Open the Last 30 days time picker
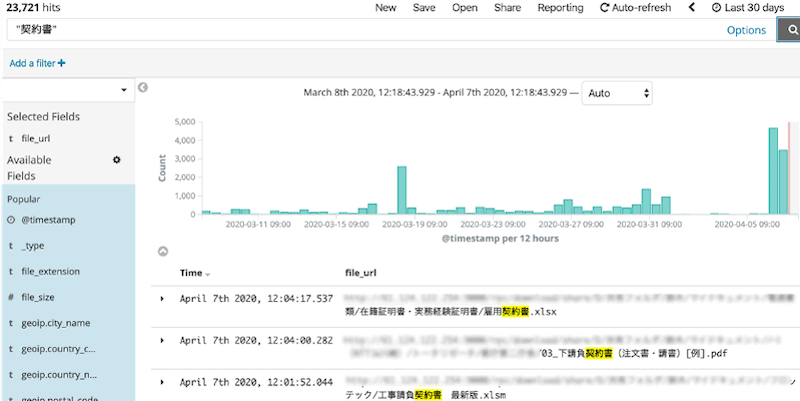This screenshot has height=401, width=800. coord(748,8)
